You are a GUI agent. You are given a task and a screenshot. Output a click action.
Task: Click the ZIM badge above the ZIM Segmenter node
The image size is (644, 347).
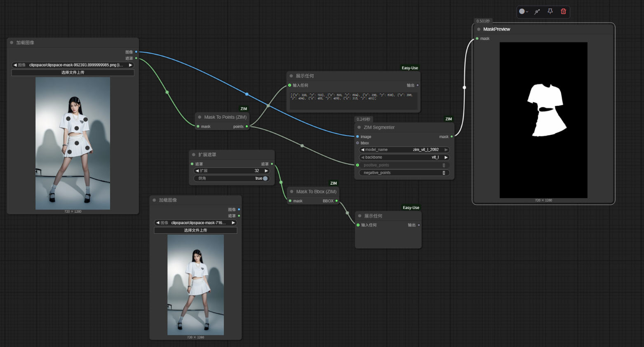(449, 119)
